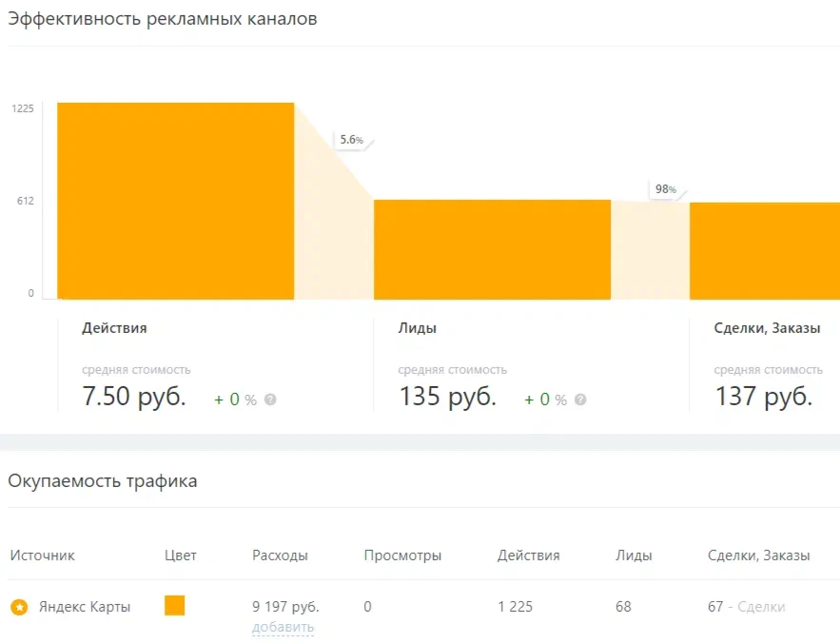Click the Сделки, Заказы funnel bar
The height and width of the screenshot is (644, 840).
(765, 251)
